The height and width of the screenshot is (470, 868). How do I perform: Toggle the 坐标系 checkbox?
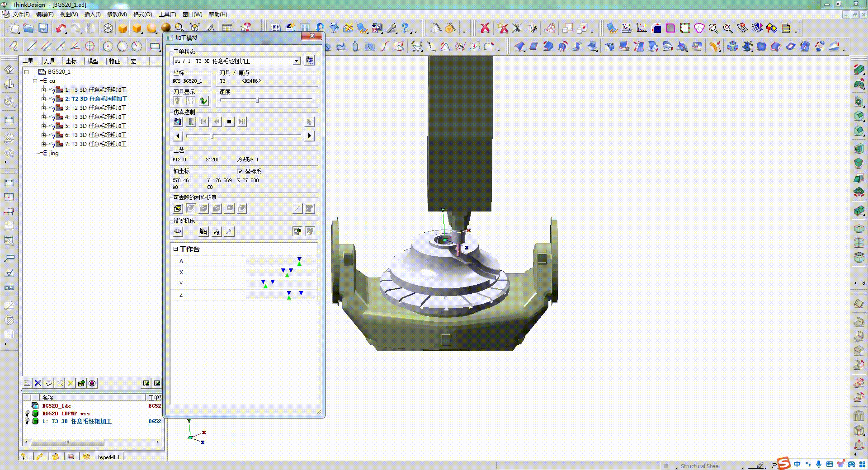pyautogui.click(x=240, y=171)
